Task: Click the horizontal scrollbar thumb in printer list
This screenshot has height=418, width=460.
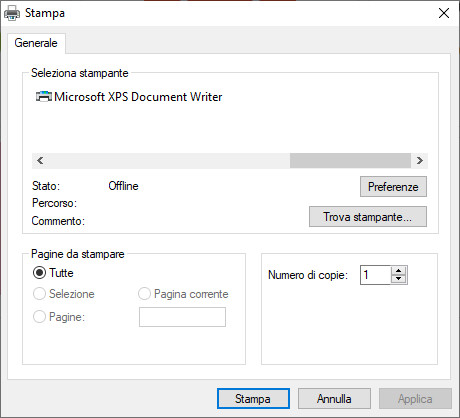Action: click(350, 161)
